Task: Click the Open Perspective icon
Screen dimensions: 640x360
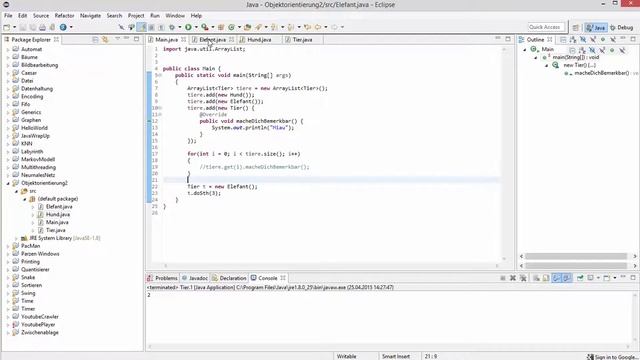Action: coord(576,27)
